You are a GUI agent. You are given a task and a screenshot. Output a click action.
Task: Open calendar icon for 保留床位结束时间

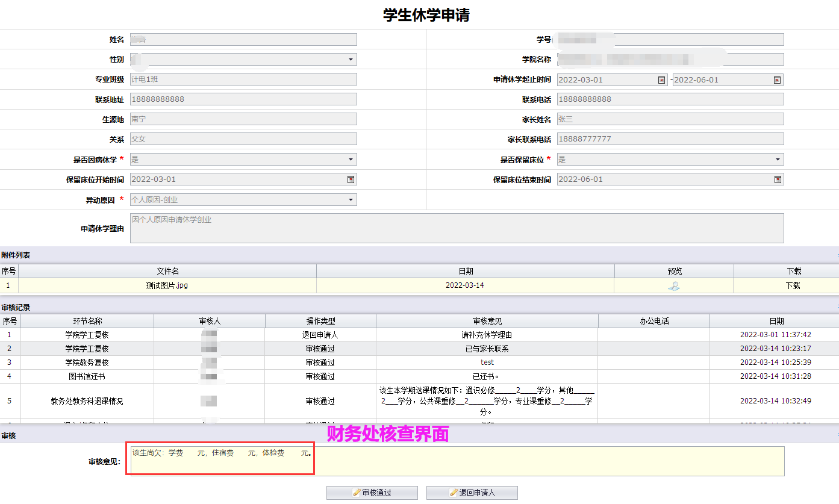(778, 179)
